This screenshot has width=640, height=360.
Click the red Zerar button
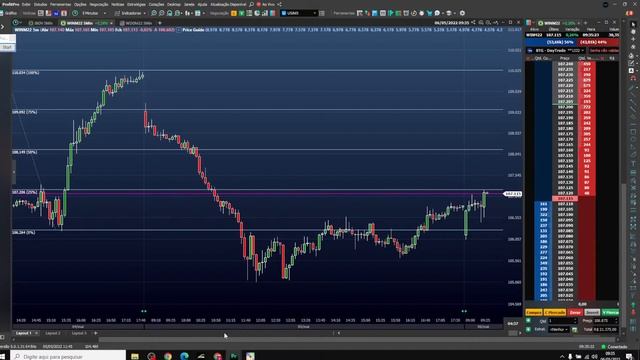pos(575,312)
